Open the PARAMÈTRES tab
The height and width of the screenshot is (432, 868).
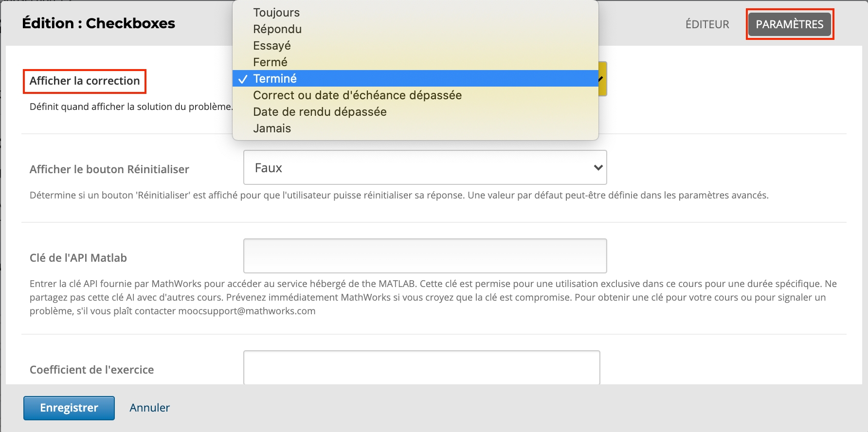point(789,24)
